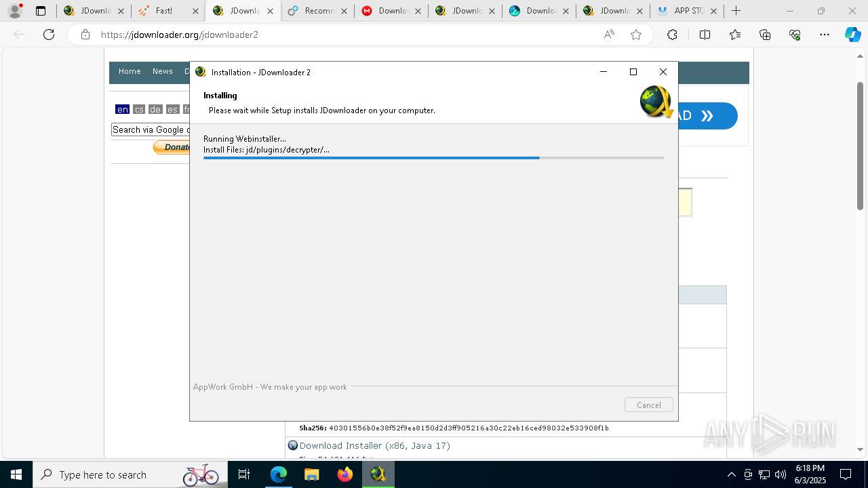Open a new browser tab
This screenshot has width=868, height=488.
click(x=736, y=11)
